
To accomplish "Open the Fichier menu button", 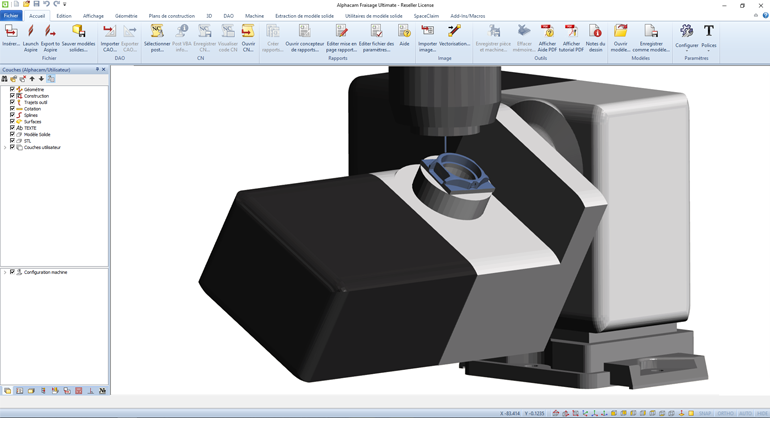I will pos(11,16).
